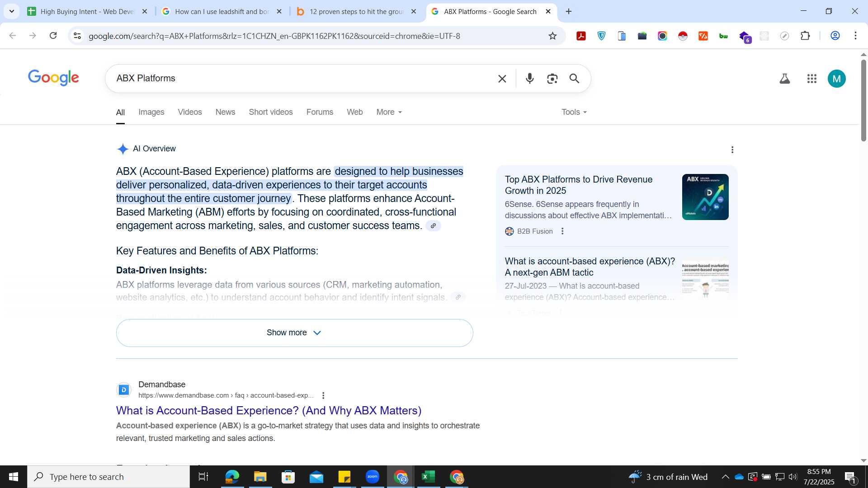This screenshot has height=488, width=868.
Task: Open the Google apps grid
Action: pos(811,79)
